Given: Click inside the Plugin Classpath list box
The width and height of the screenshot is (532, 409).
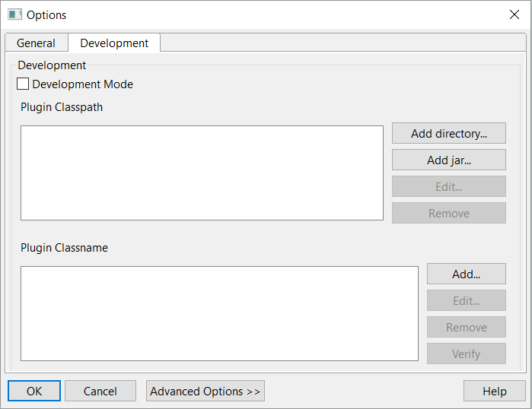Looking at the screenshot, I should 202,173.
